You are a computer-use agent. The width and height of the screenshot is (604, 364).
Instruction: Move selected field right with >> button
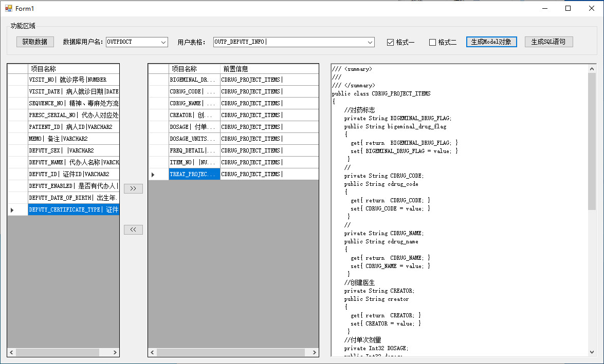[133, 188]
